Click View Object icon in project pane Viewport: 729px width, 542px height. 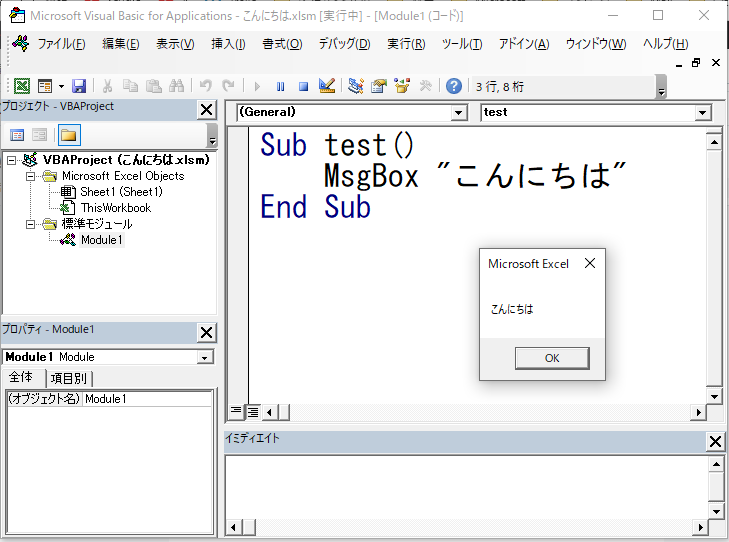(x=40, y=135)
